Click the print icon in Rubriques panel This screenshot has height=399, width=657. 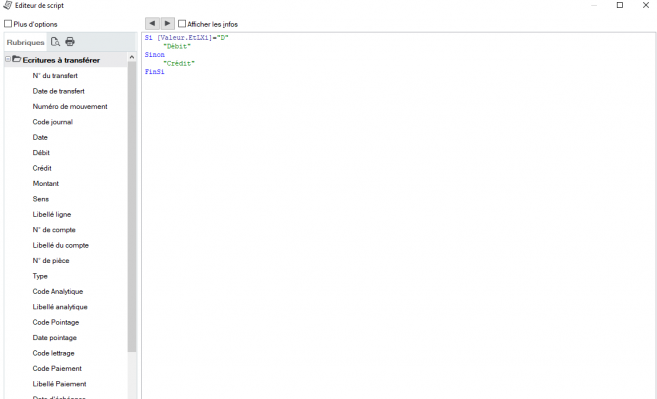pos(70,41)
